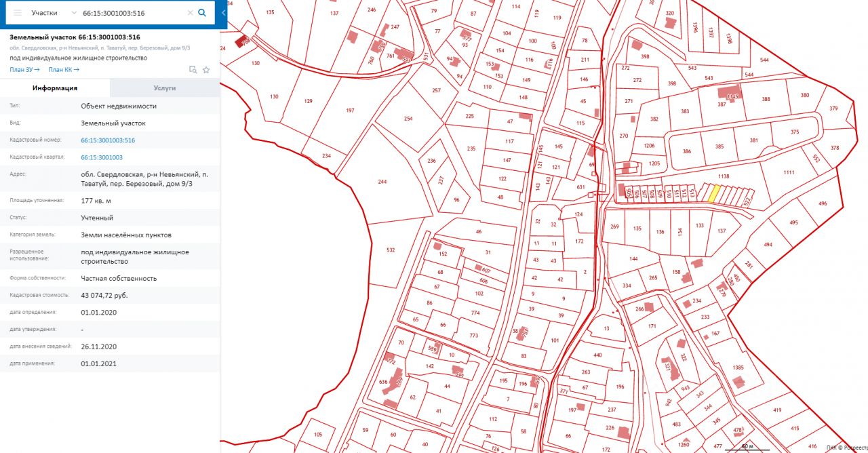The width and height of the screenshot is (868, 453).
Task: Click map parcel labeled 269
Action: 615,227
